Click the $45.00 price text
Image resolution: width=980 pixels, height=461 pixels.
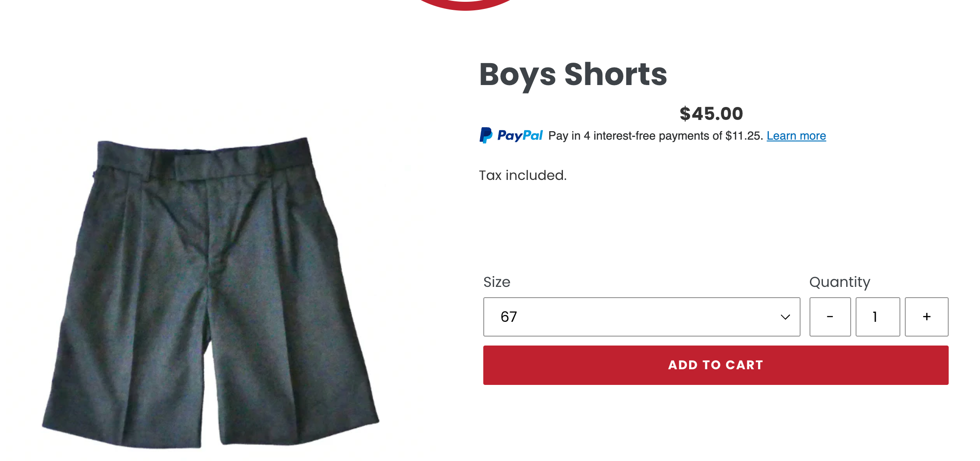click(x=712, y=114)
